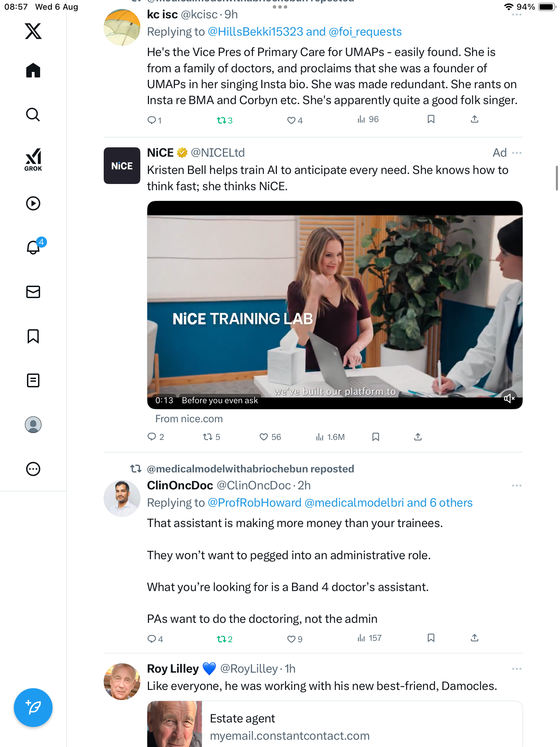Go to the Home timeline
The image size is (560, 747).
click(x=33, y=71)
